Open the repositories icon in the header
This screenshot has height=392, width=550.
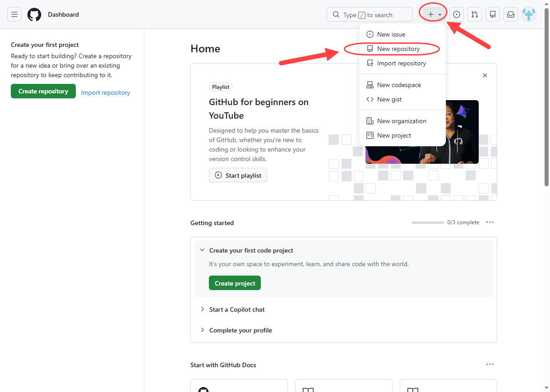click(493, 14)
